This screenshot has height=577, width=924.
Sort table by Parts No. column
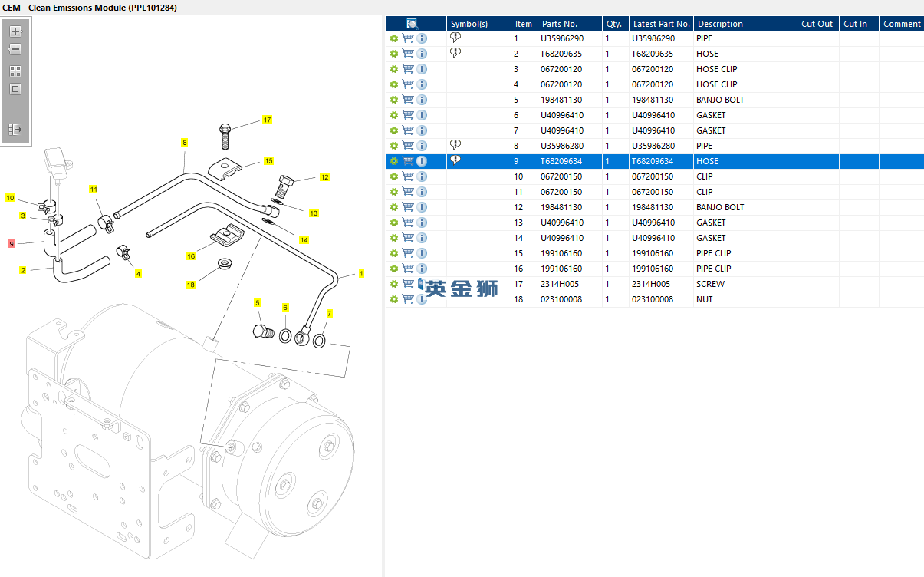(x=559, y=24)
